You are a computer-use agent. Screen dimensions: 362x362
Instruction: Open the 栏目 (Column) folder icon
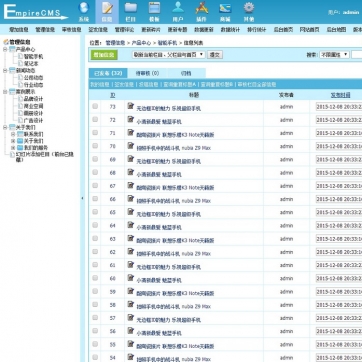click(131, 11)
